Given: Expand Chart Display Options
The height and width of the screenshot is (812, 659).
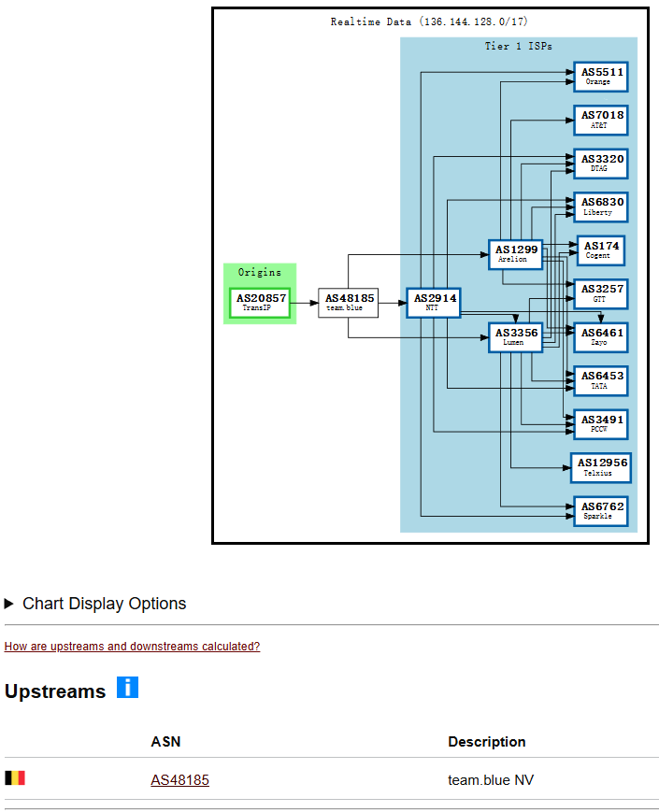Looking at the screenshot, I should [x=95, y=604].
